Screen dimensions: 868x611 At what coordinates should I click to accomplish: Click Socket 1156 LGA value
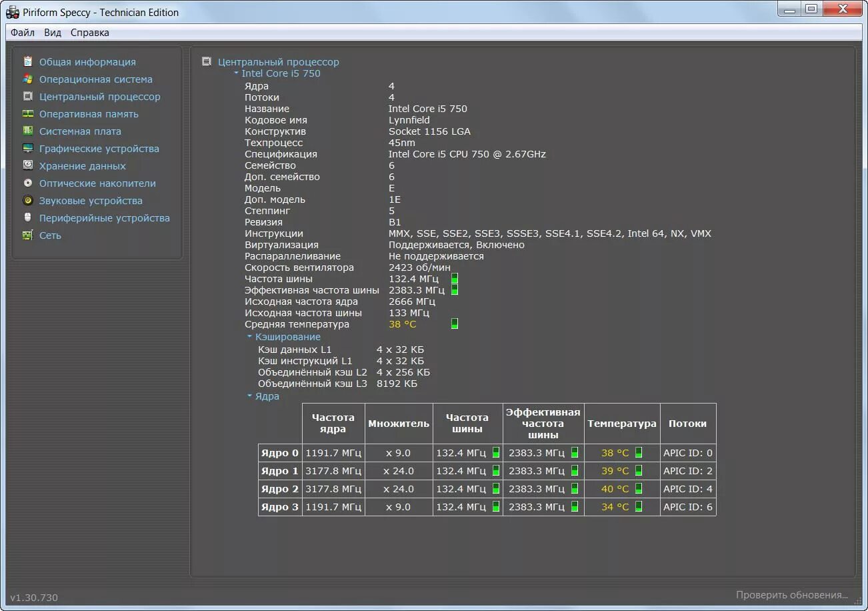coord(429,131)
